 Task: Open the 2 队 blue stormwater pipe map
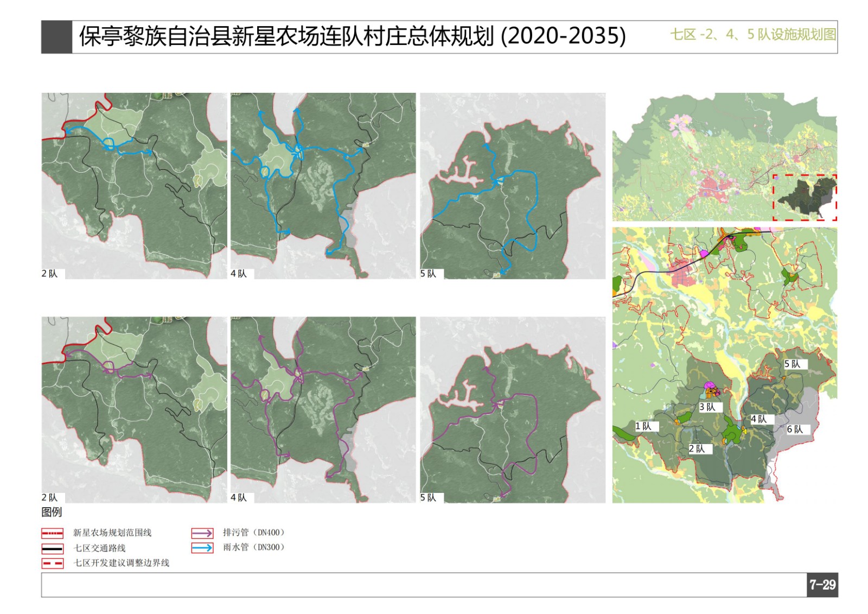pyautogui.click(x=135, y=186)
